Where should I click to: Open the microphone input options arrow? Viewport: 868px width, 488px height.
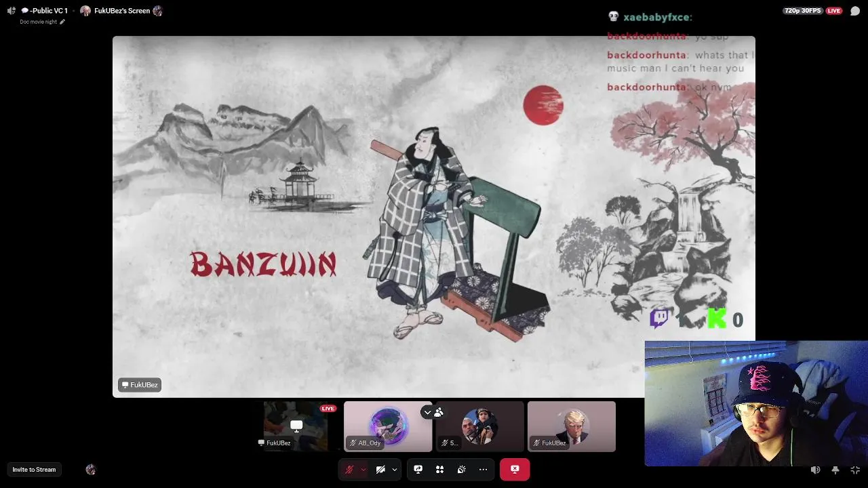coord(363,470)
